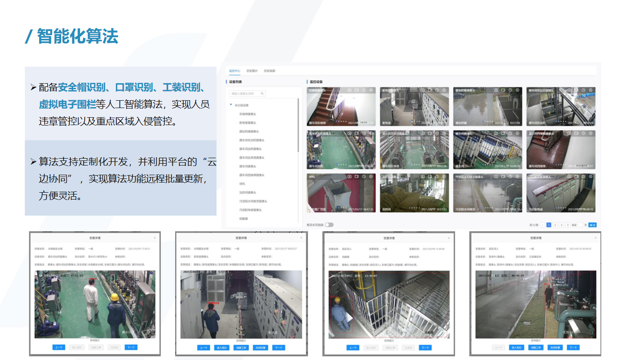Start recording on 球机 camera tile
The height and width of the screenshot is (360, 644).
coord(357,177)
